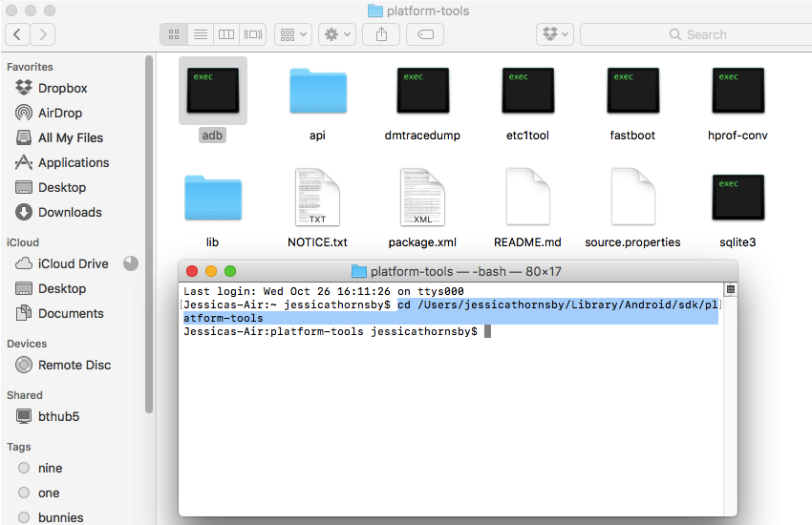Click the Finder sidebar scrollbar
The width and height of the screenshot is (812, 525).
tap(149, 234)
